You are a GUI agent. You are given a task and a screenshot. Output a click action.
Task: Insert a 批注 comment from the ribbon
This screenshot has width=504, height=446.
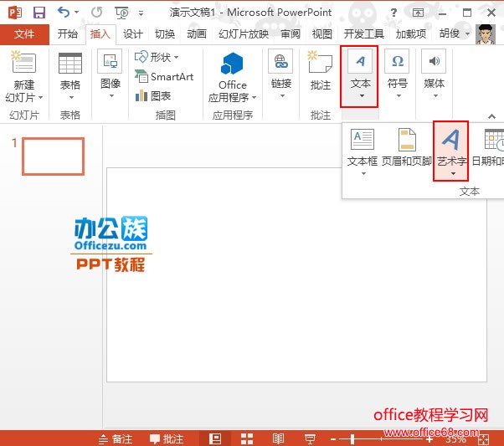click(320, 70)
